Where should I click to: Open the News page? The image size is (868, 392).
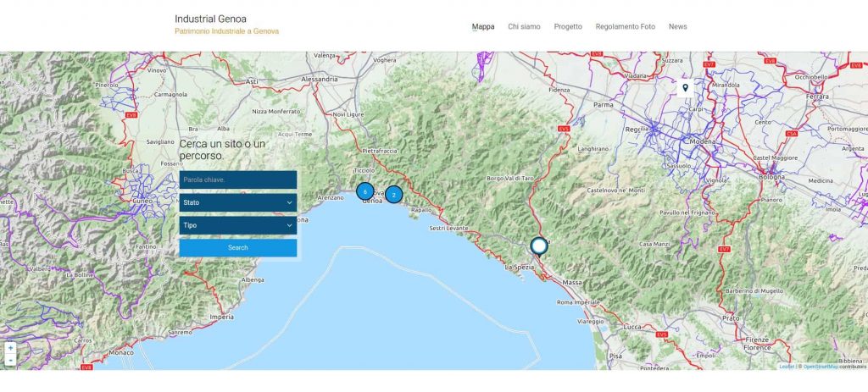click(677, 26)
